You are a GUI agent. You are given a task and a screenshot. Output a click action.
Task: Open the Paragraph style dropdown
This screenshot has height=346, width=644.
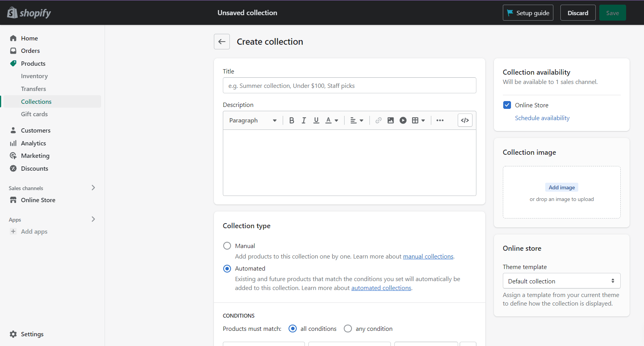coord(253,121)
